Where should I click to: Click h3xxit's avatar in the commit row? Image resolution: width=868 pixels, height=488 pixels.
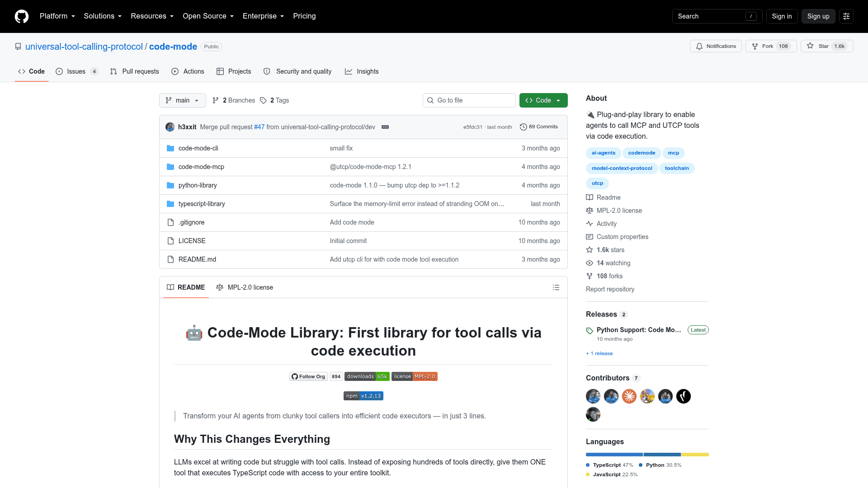coord(170,127)
